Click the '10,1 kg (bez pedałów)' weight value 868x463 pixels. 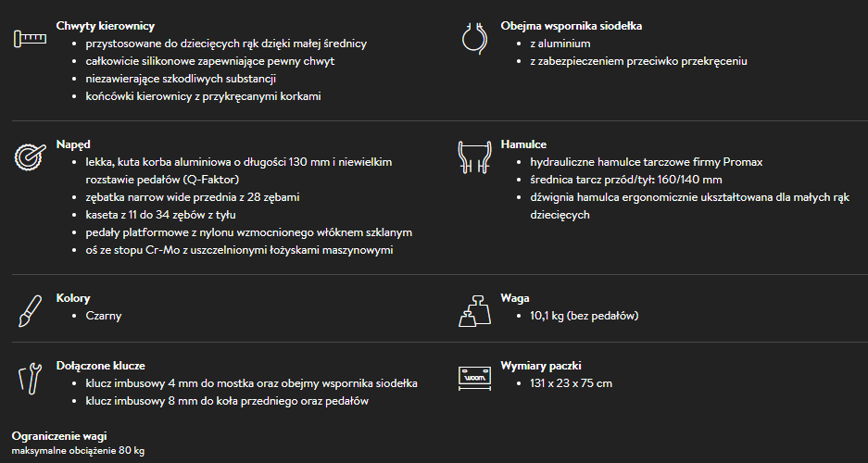[584, 316]
